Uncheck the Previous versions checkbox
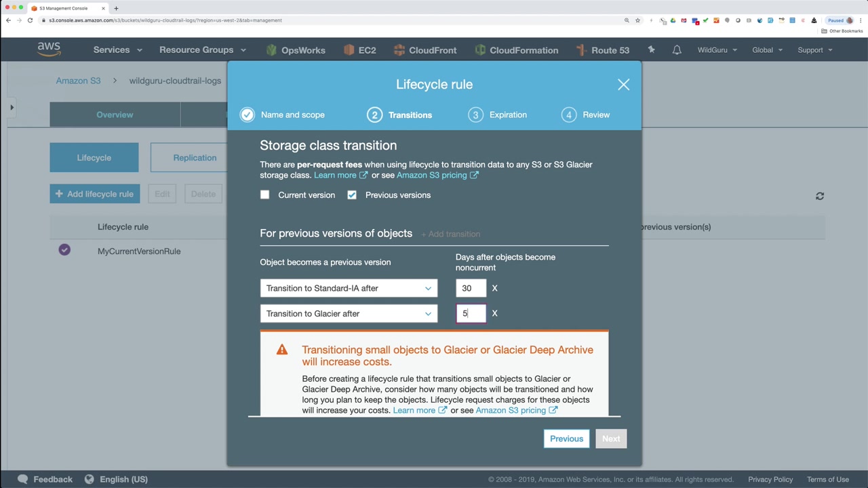The image size is (868, 488). [x=351, y=195]
